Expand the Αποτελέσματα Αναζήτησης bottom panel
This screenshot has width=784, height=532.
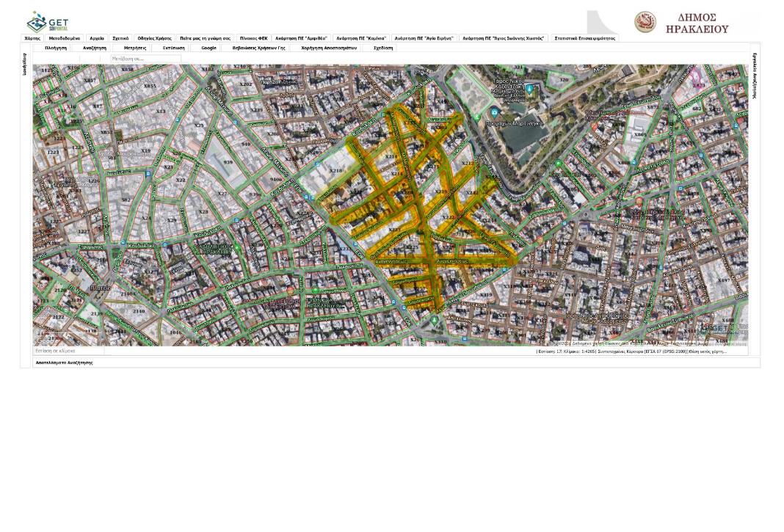pos(64,362)
